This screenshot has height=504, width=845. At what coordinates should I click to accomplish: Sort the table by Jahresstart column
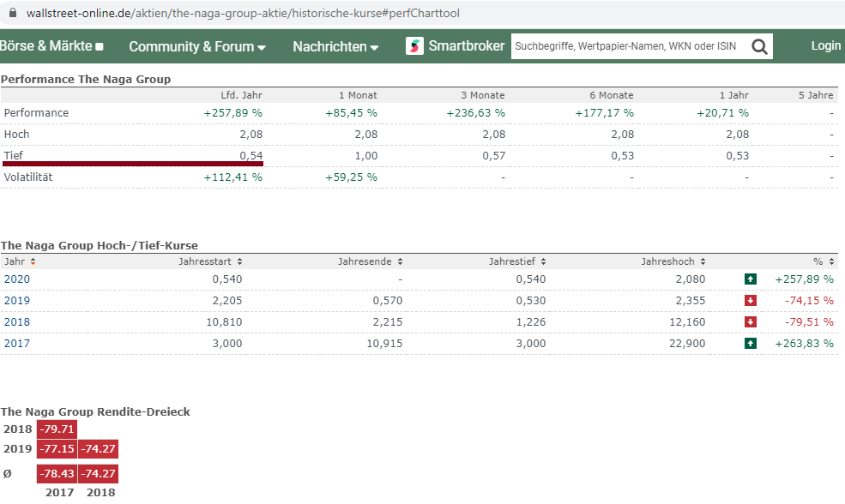[x=212, y=261]
